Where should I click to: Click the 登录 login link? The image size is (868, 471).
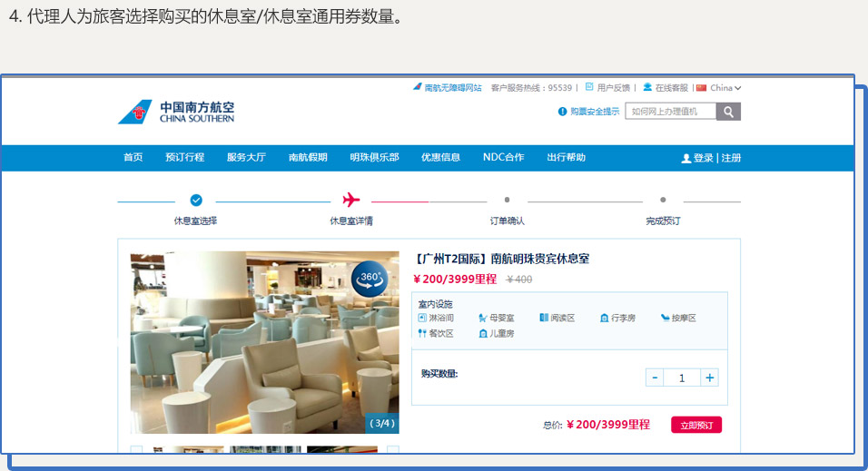pos(703,158)
